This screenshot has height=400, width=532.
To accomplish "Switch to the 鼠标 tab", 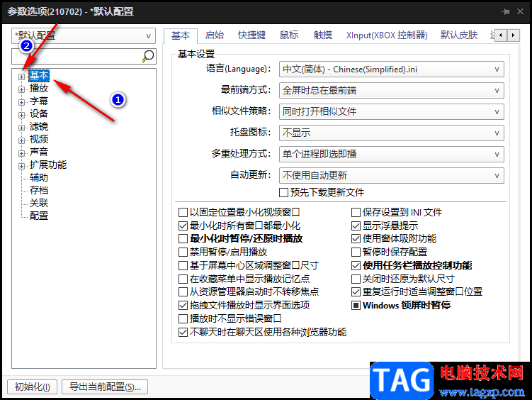I will pos(289,35).
